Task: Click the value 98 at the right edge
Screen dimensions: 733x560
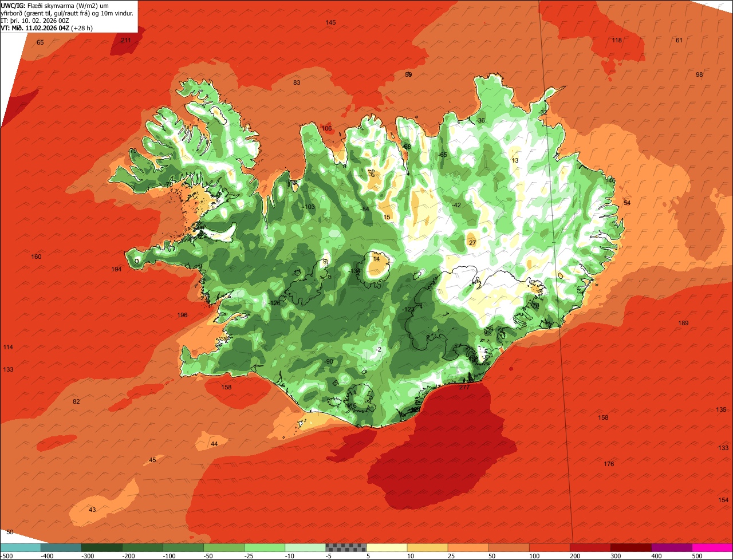Action: pos(699,75)
